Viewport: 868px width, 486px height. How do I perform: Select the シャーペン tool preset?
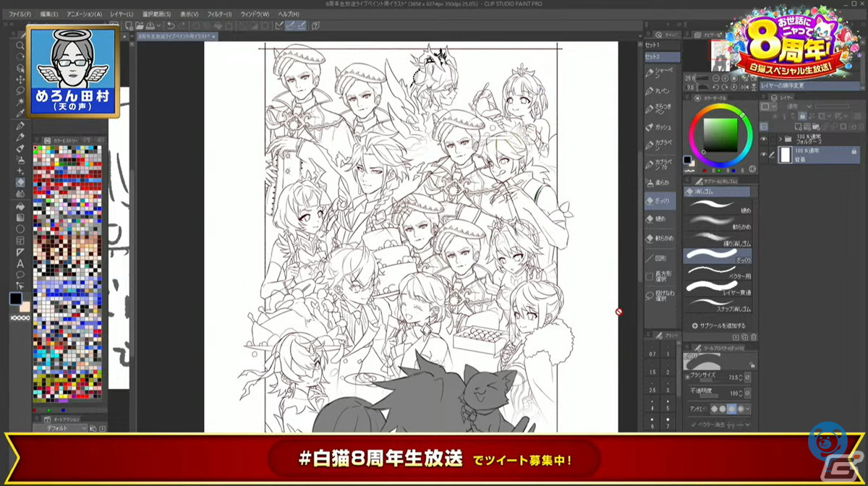click(660, 72)
